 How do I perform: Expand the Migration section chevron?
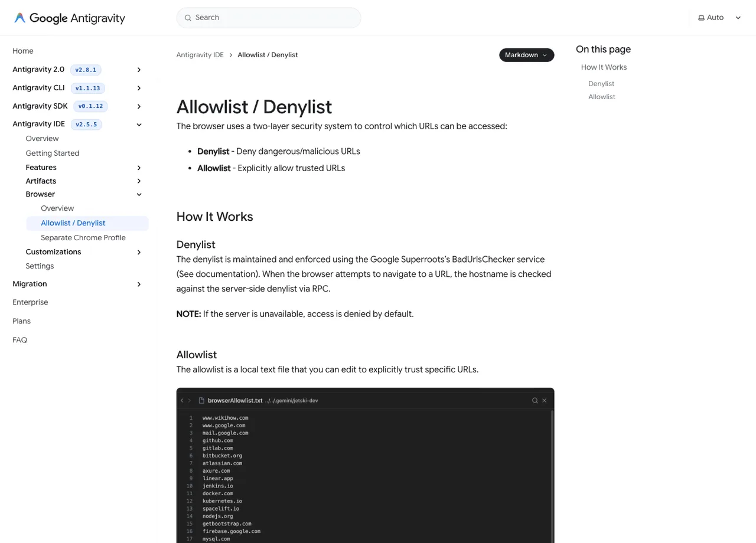[x=139, y=284]
